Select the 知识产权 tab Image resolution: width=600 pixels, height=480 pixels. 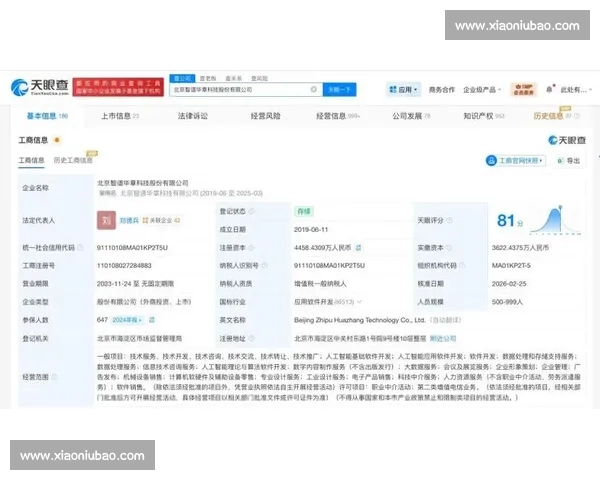coord(480,116)
